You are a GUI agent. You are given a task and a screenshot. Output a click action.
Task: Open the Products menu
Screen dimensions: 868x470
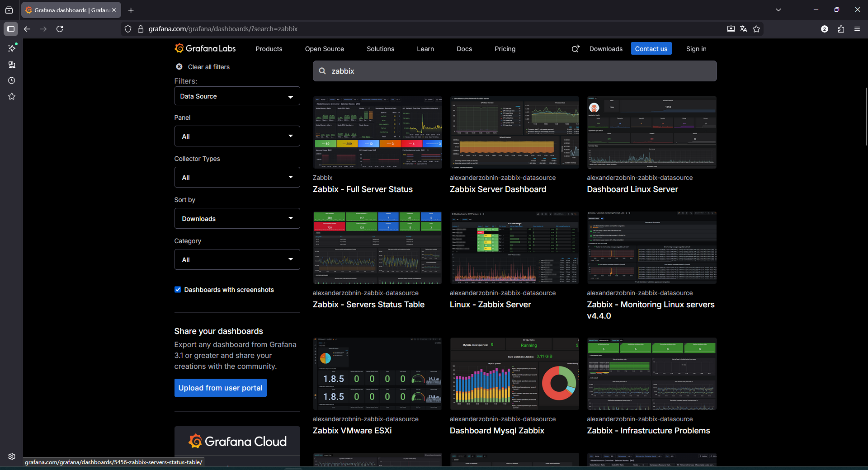(x=269, y=49)
